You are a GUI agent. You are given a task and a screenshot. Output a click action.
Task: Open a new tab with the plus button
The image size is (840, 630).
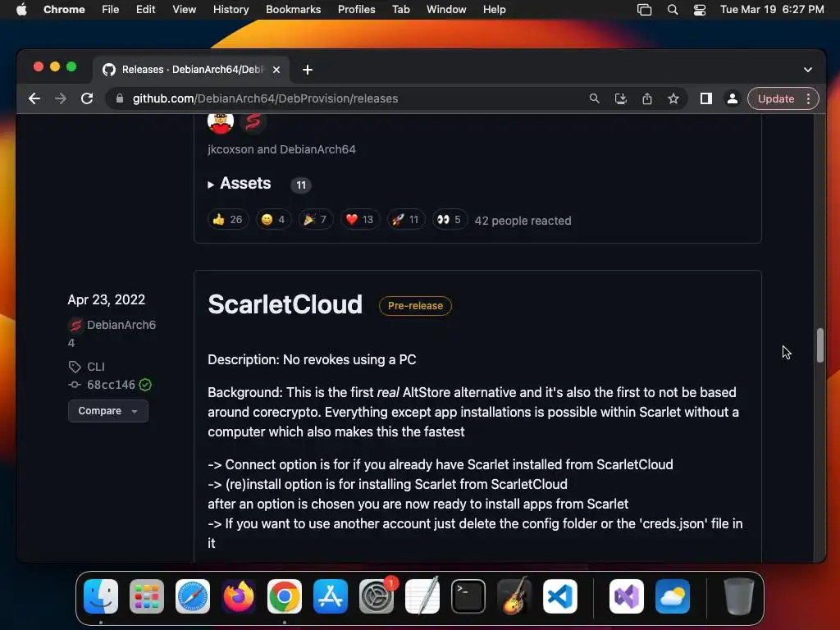(307, 70)
